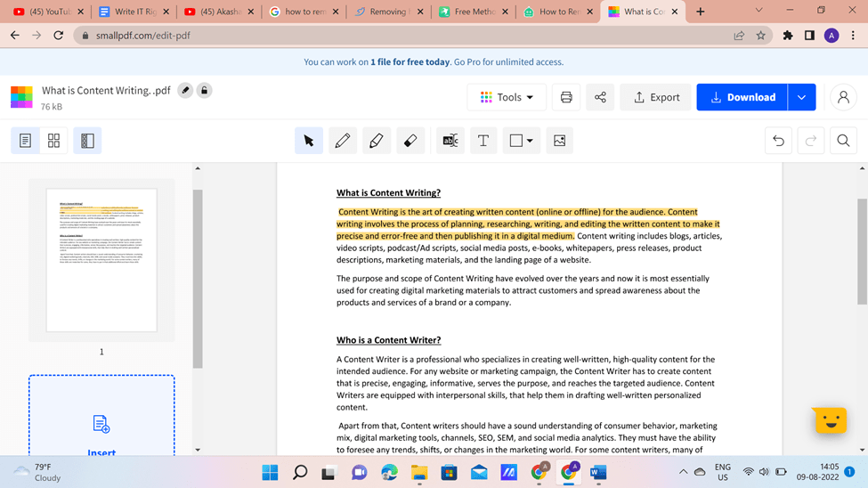The image size is (868, 488).
Task: Click thumbnail panel scroll up arrow
Action: [x=198, y=168]
